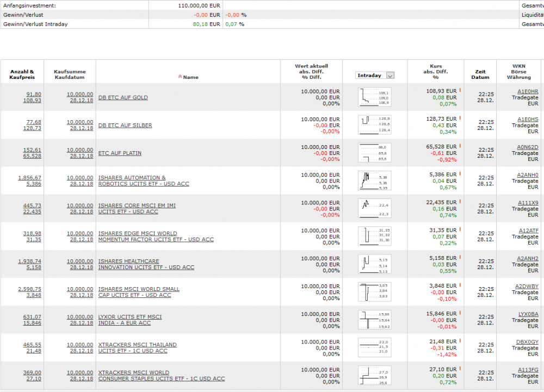
Task: Open the 1.938,74 quantity link
Action: pos(29,262)
